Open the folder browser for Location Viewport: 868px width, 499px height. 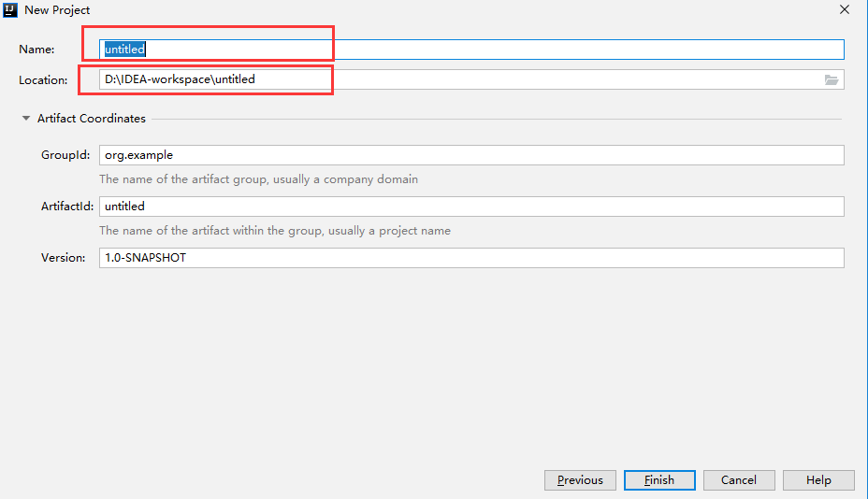pyautogui.click(x=832, y=79)
